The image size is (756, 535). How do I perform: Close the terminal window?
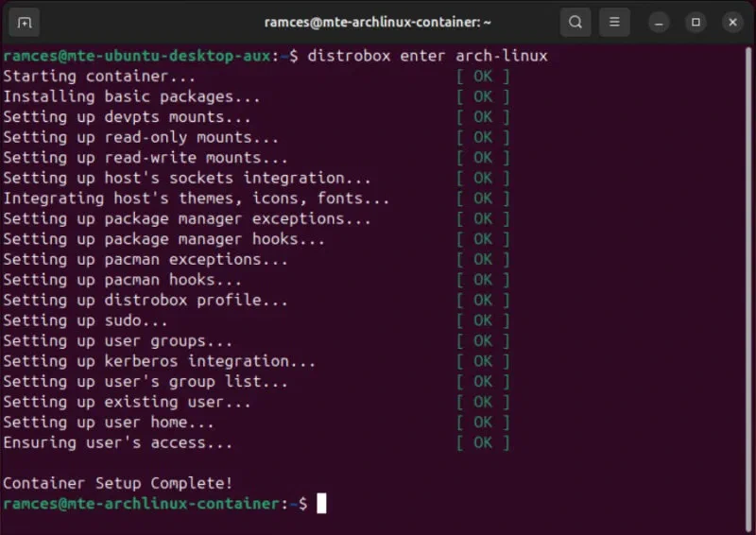click(732, 22)
